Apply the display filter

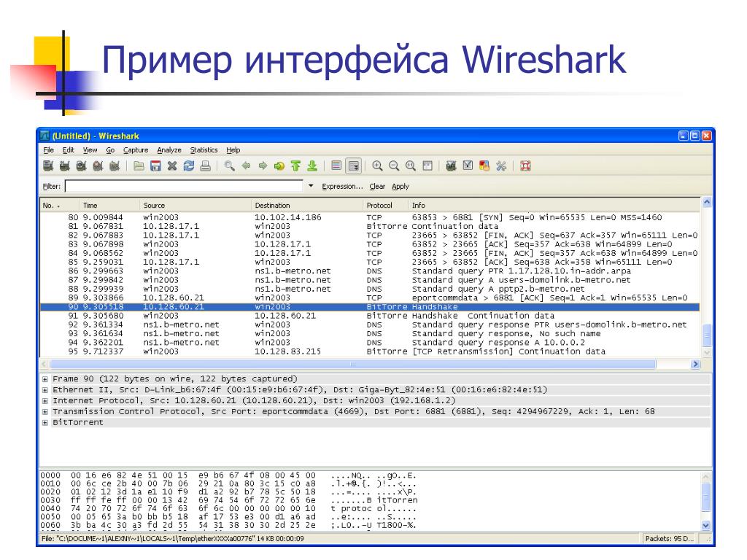coord(400,187)
